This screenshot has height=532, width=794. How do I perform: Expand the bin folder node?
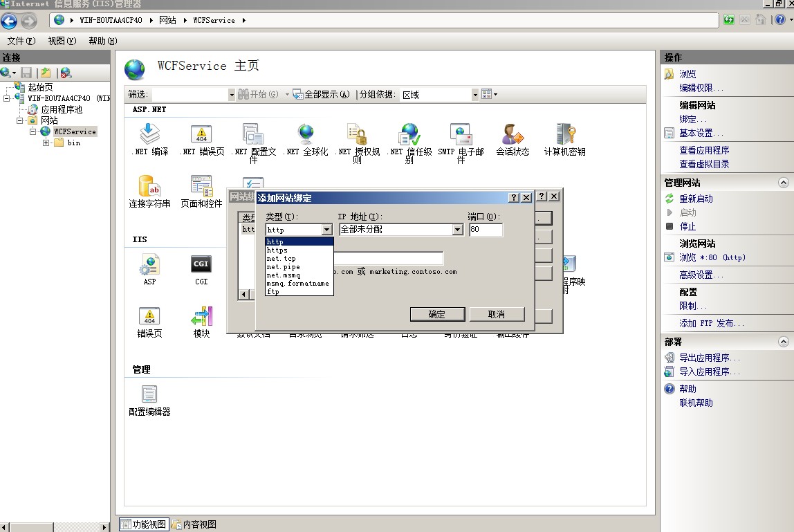tap(46, 143)
